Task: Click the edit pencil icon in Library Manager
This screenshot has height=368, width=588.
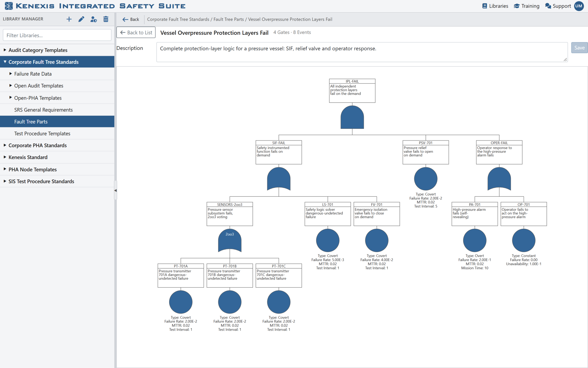Action: coord(81,19)
